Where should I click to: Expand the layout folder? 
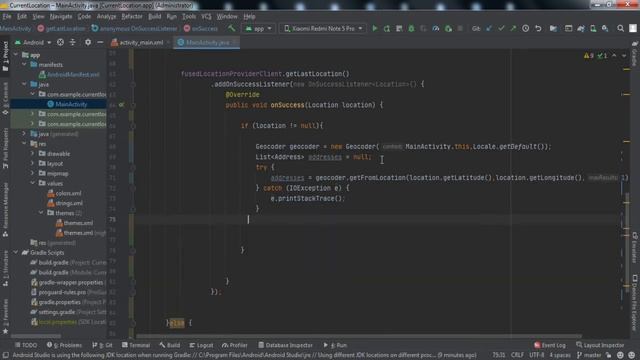click(x=32, y=164)
